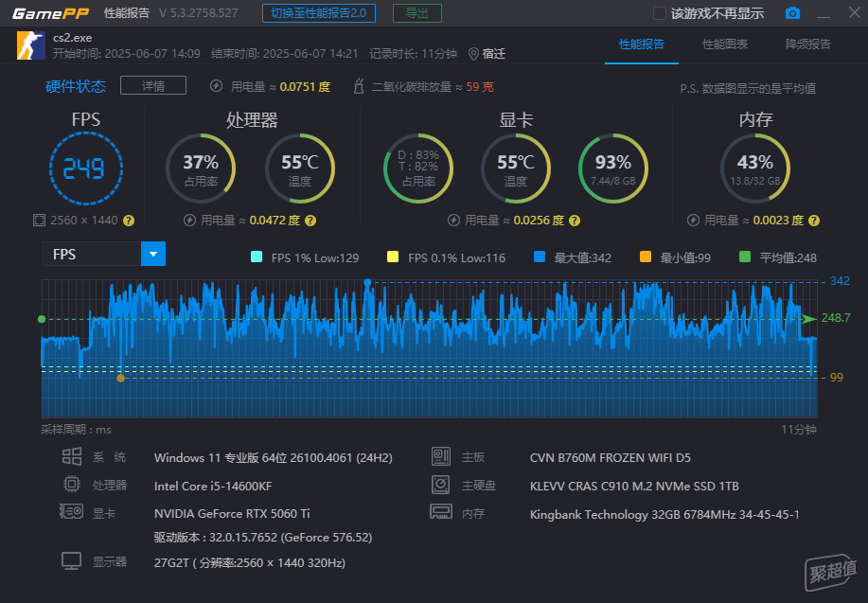Click the power usage lightning icon near 0.0751 度
Screen dimensions: 868x603
click(216, 86)
